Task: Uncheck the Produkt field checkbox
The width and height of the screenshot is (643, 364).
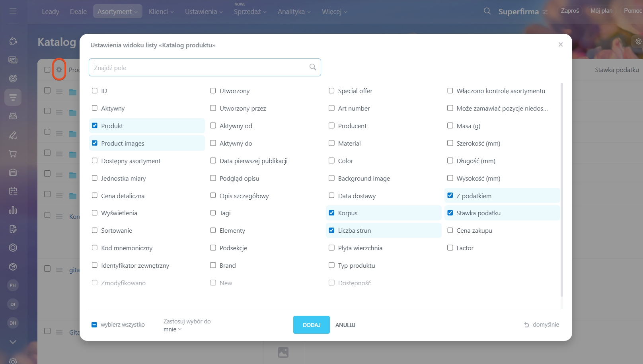Action: (95, 125)
